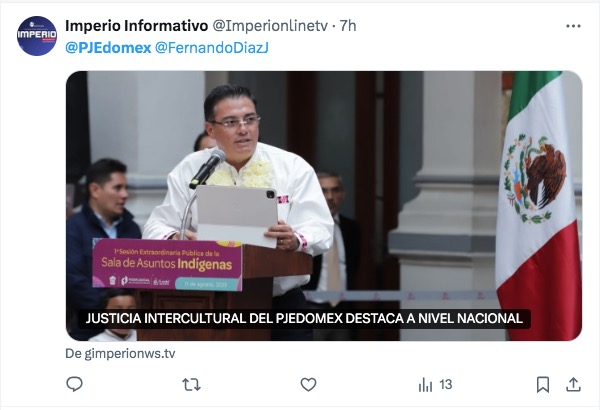
Task: Click the Justicia Intercultural del PJEdomex caption
Action: [304, 319]
